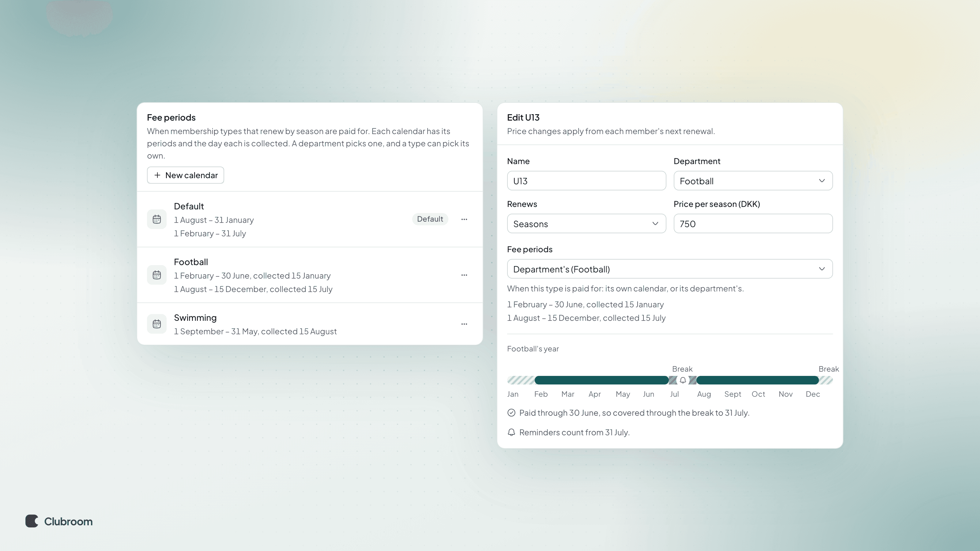Click the August–December season bar on timeline
This screenshot has width=980, height=551.
[x=757, y=380]
